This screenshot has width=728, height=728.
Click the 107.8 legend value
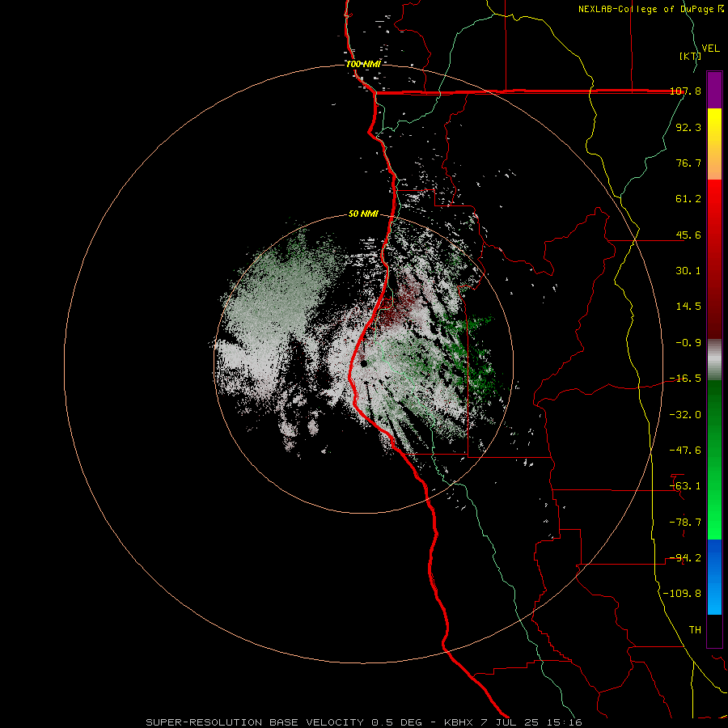pos(685,91)
